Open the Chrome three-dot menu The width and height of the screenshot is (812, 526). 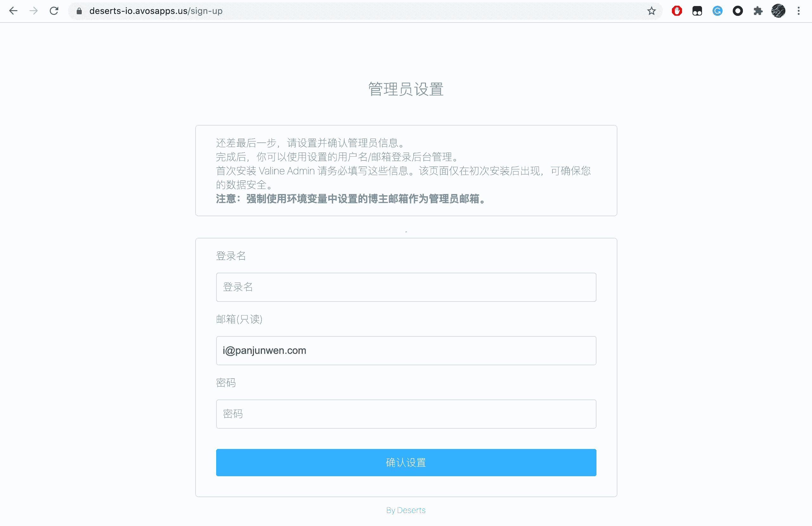coord(798,10)
